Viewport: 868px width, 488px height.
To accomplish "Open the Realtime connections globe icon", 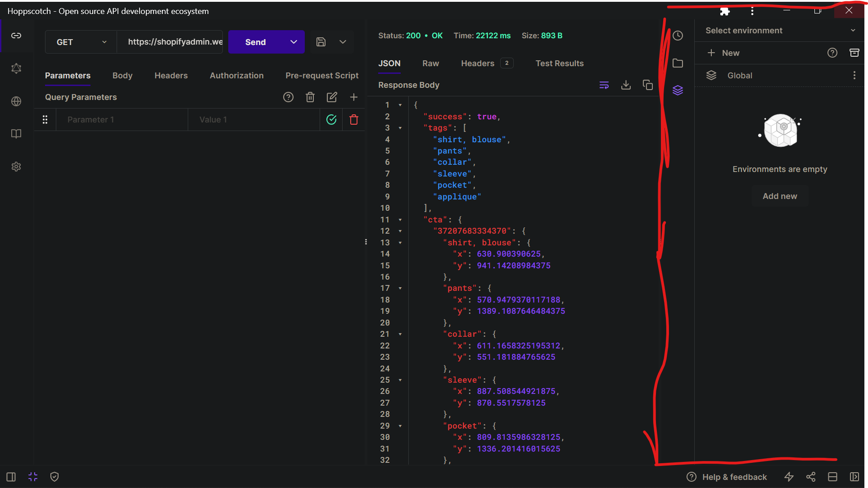I will 16,101.
